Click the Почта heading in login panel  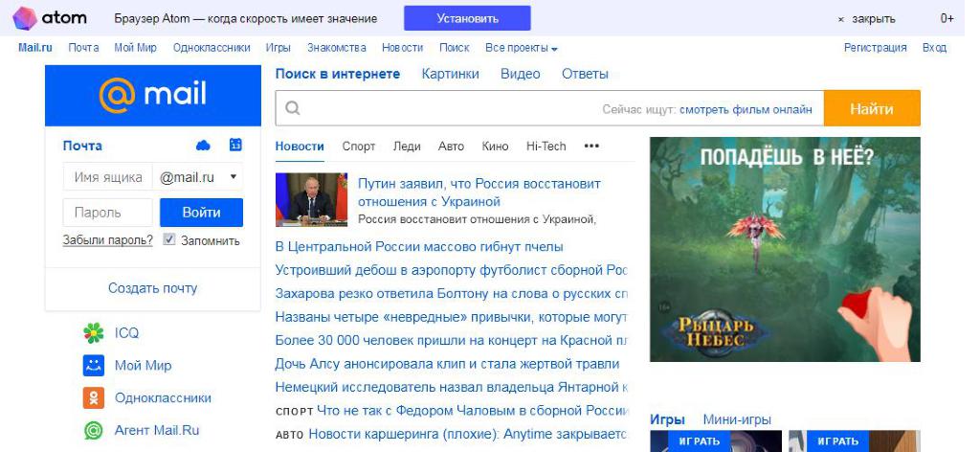82,146
